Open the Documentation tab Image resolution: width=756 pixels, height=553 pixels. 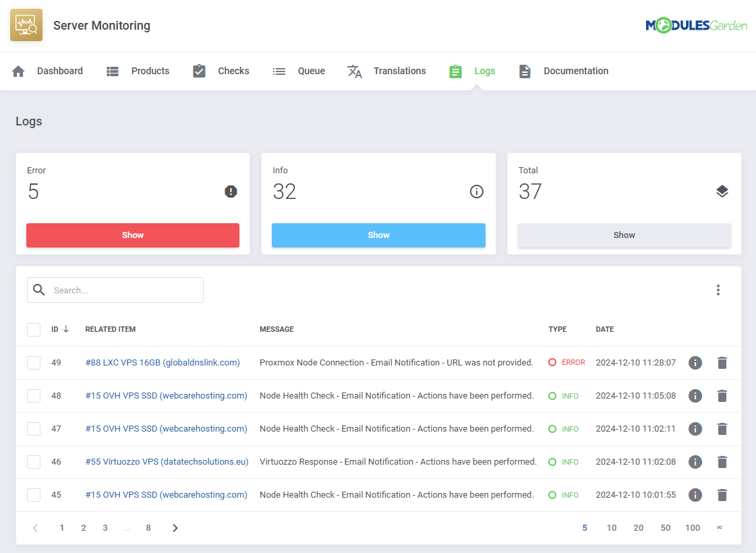[564, 71]
